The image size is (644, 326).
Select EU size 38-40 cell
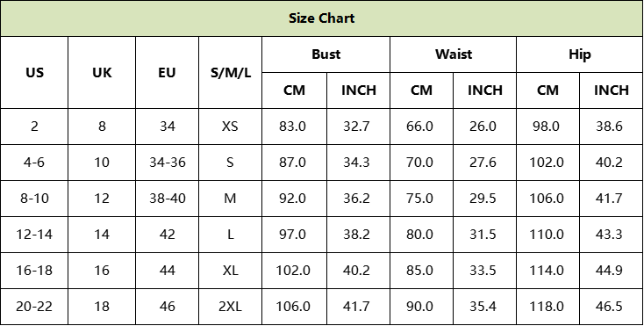[168, 199]
